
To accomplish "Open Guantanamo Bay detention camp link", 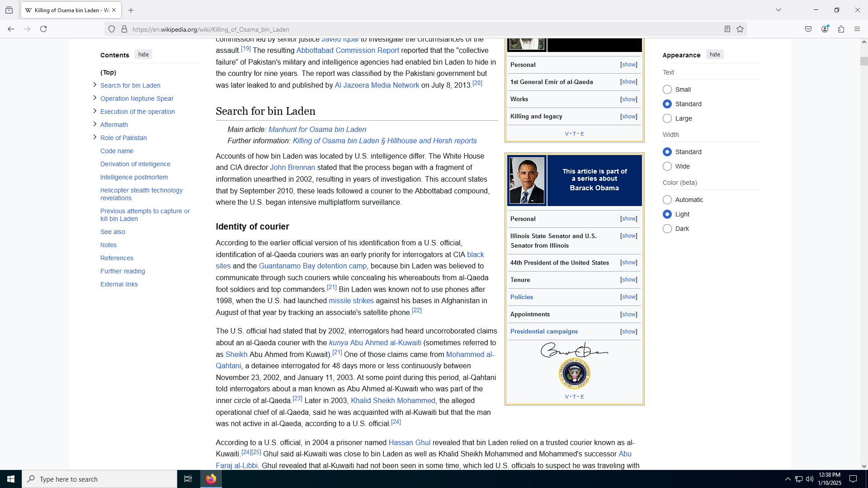I will click(313, 266).
